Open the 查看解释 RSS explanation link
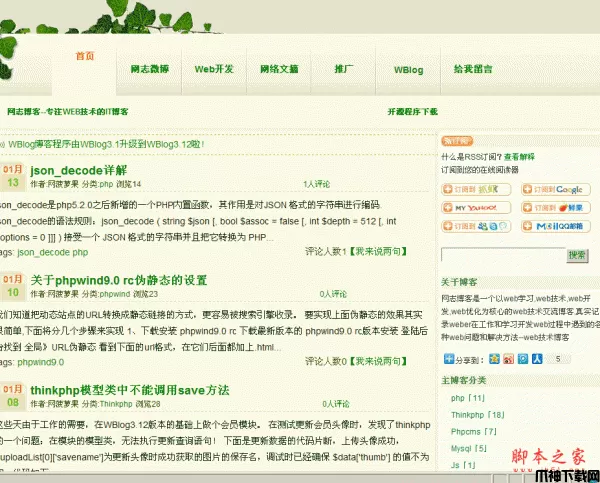This screenshot has width=600, height=483. (x=519, y=157)
